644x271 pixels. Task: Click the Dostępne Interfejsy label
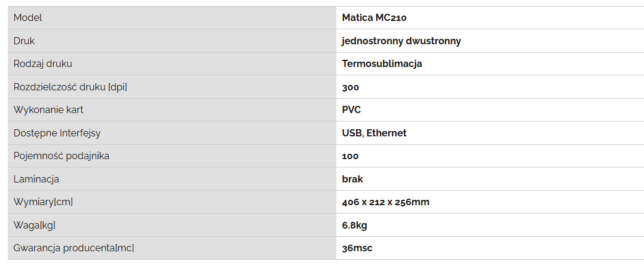(x=57, y=133)
